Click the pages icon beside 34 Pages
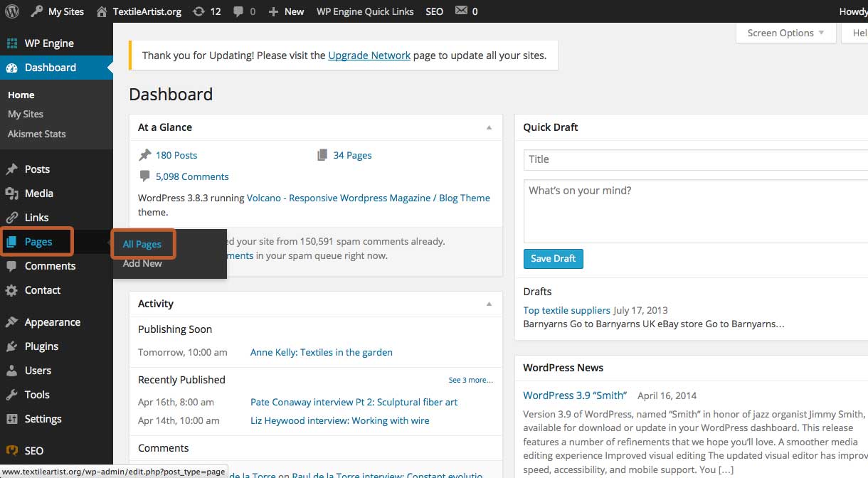The image size is (868, 478). 322,155
